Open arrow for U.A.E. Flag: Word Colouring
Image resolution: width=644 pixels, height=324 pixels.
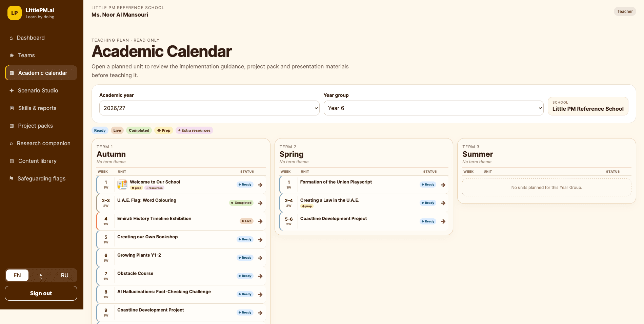260,203
